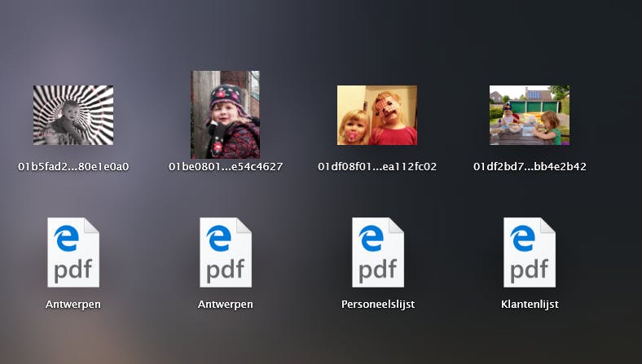
Task: Click the file name 01df2bd7...bb4e2b42
Action: pos(530,167)
